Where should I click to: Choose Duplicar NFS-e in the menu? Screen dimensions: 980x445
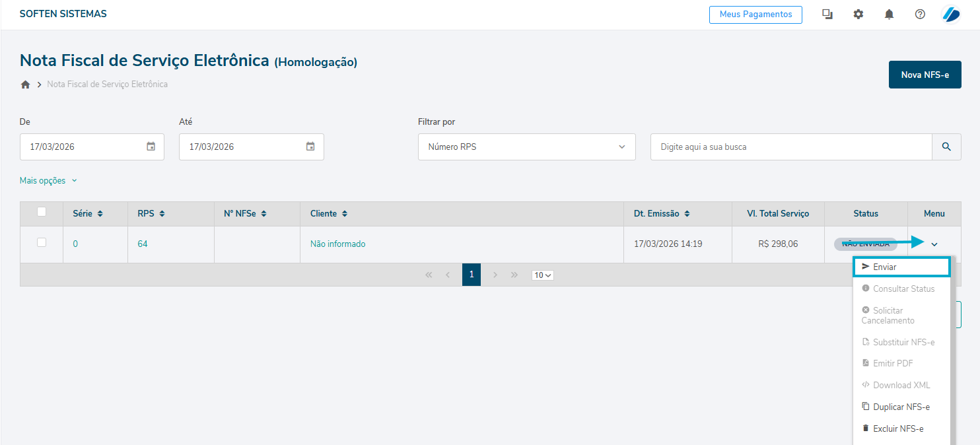click(x=901, y=407)
